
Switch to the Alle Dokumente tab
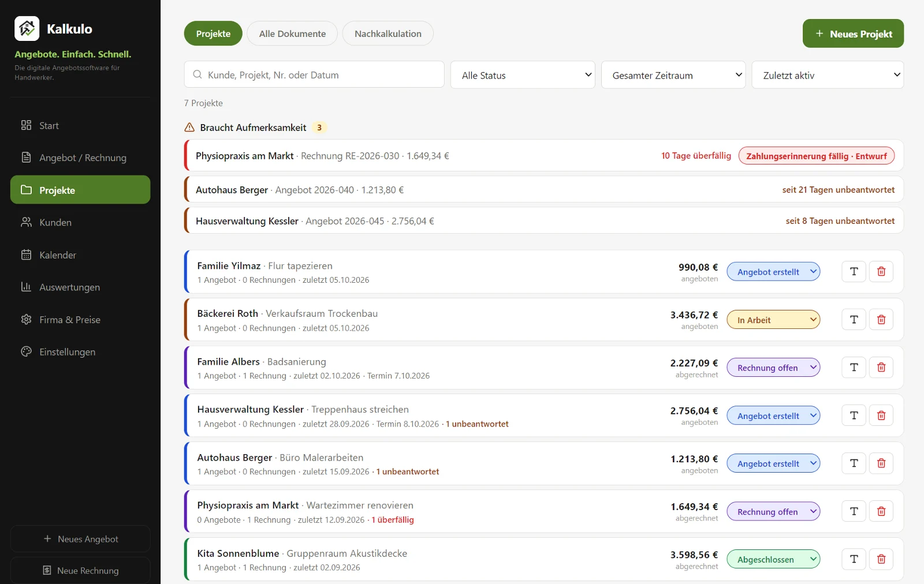[x=292, y=33]
